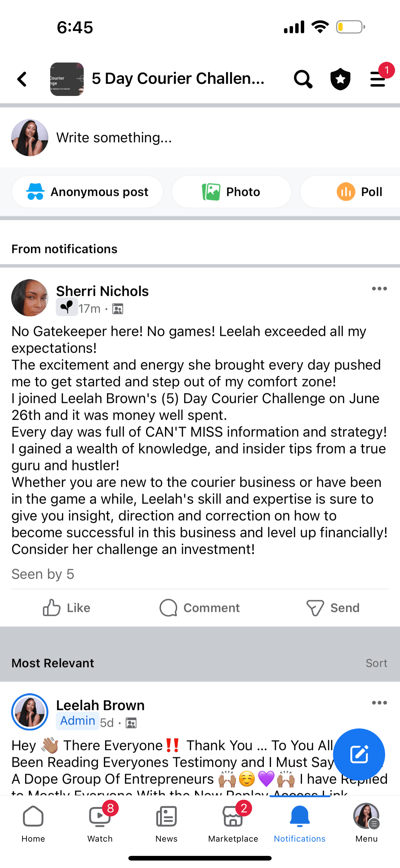Open options for Sherri Nichols' post
Screen dimensions: 400x868
point(379,289)
